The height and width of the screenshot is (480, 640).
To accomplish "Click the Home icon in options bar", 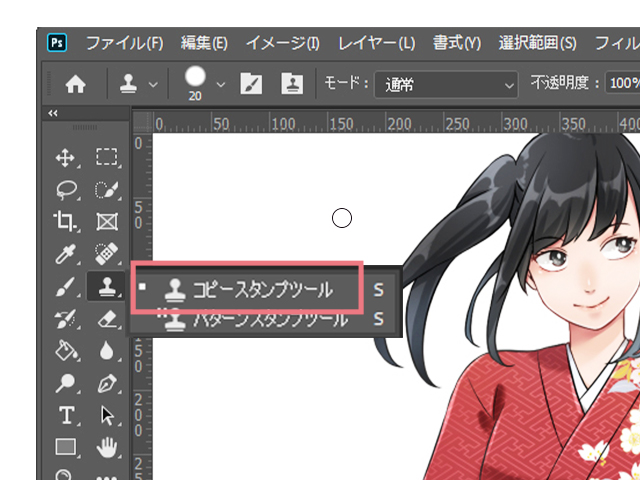I will click(x=76, y=84).
